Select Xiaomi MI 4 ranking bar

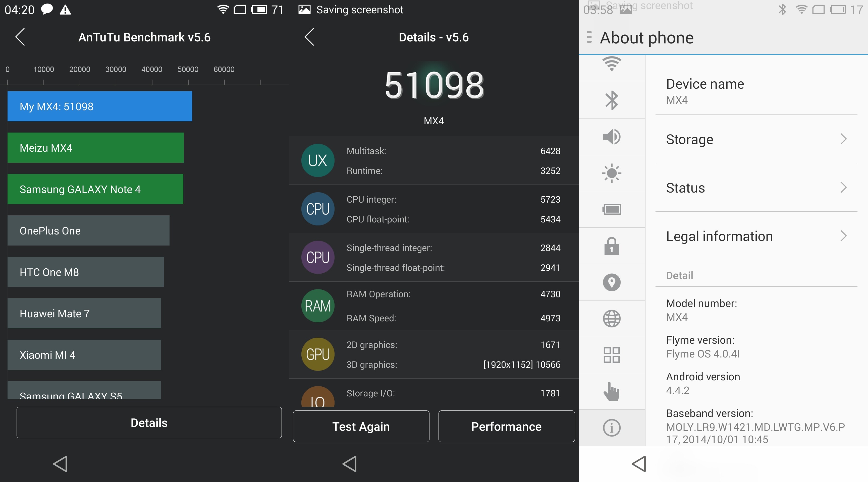(x=84, y=355)
